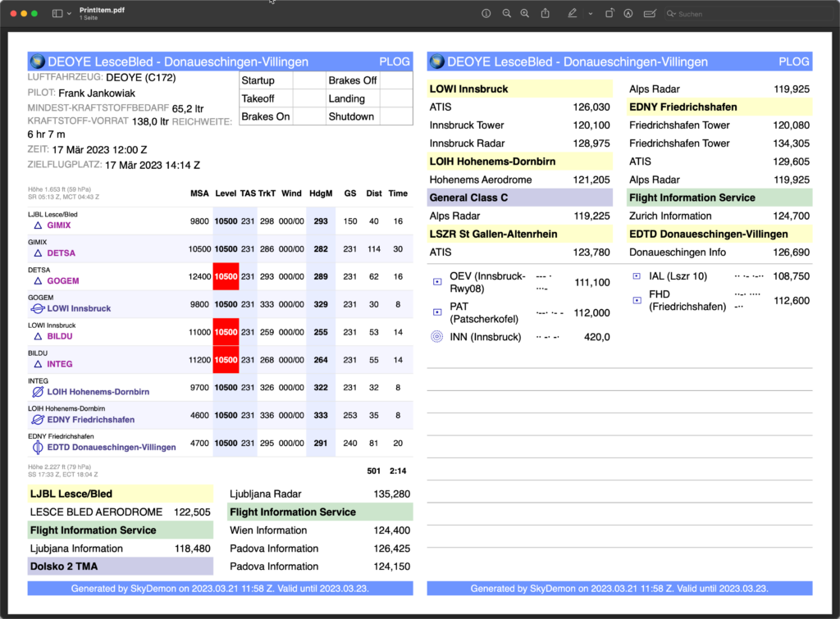Click the right page SkyDemon footer banner
Screen dimensions: 840x619
coord(619,589)
